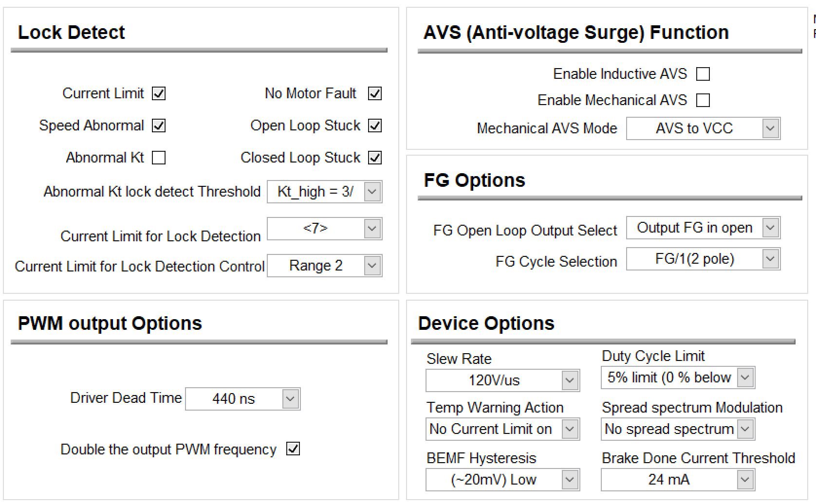Expand Duty Cycle Limit dropdown

tap(678, 378)
